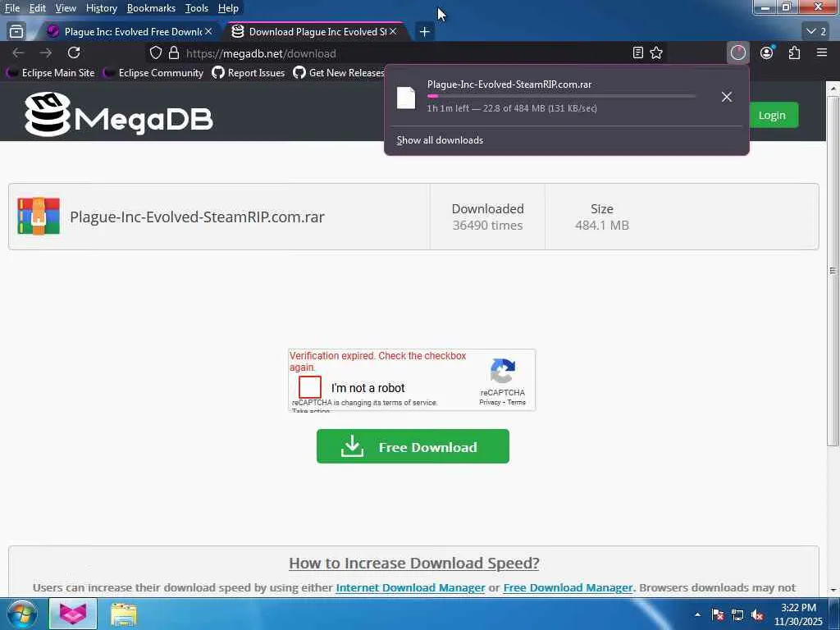Viewport: 840px width, 630px height.
Task: Click the download progress bar
Action: (x=561, y=96)
